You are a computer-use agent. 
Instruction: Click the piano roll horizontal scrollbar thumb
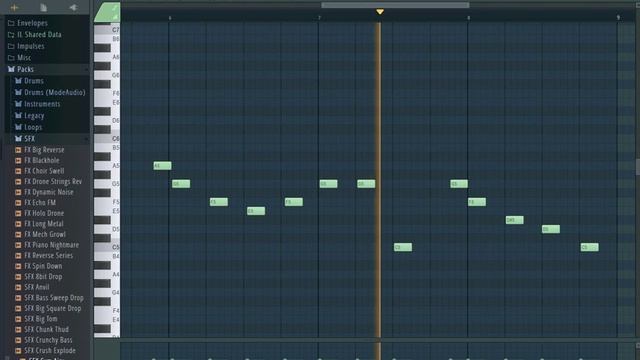point(395,5)
